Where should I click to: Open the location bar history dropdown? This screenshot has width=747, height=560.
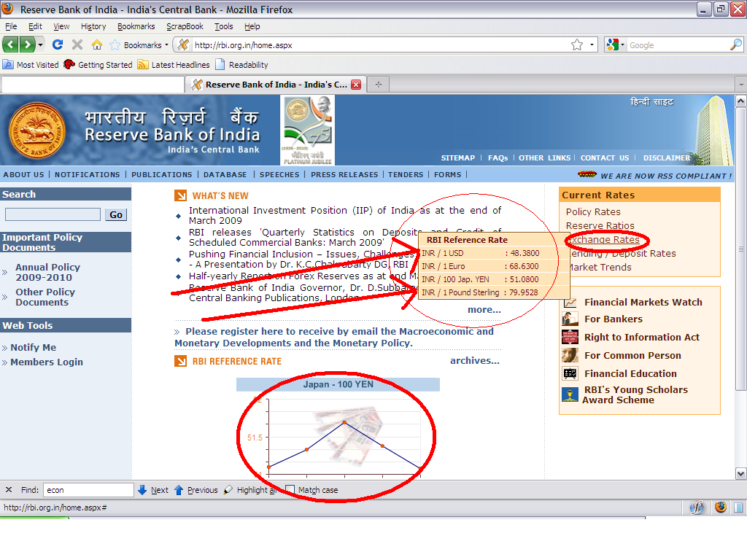pyautogui.click(x=592, y=44)
